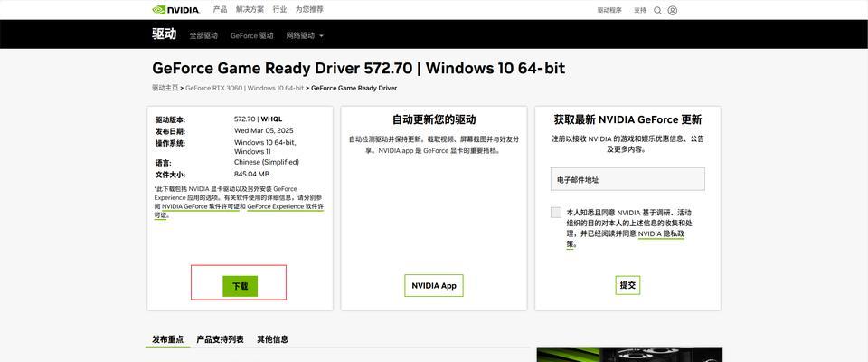
Task: Expand the 网络驱动 dropdown
Action: pyautogui.click(x=305, y=35)
